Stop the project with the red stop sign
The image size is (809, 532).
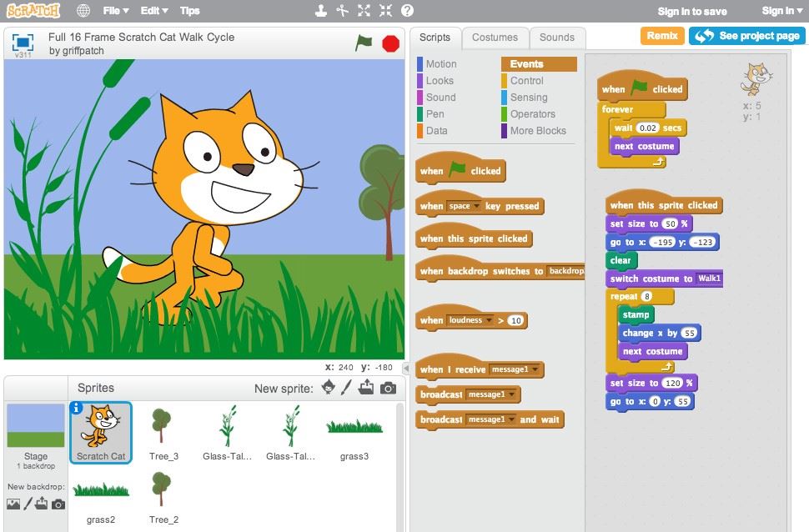click(391, 43)
